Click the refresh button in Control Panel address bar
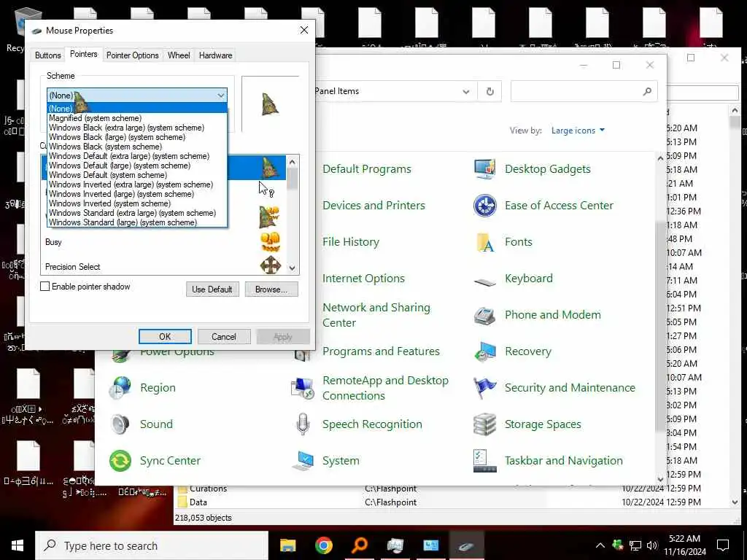This screenshot has height=560, width=747. click(489, 91)
